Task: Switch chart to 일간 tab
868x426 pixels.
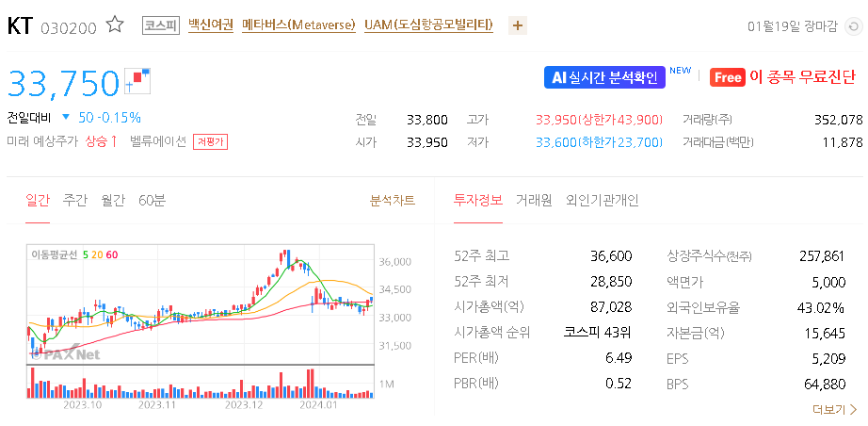Action: click(38, 201)
